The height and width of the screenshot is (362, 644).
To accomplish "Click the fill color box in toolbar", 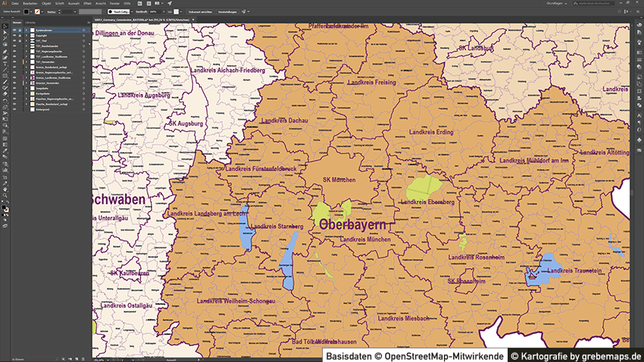I will tap(5, 208).
